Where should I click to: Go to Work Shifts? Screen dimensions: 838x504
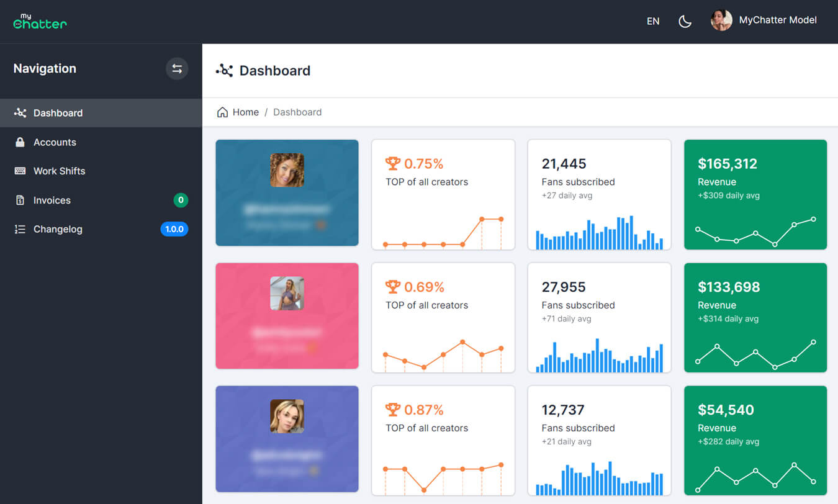point(59,171)
